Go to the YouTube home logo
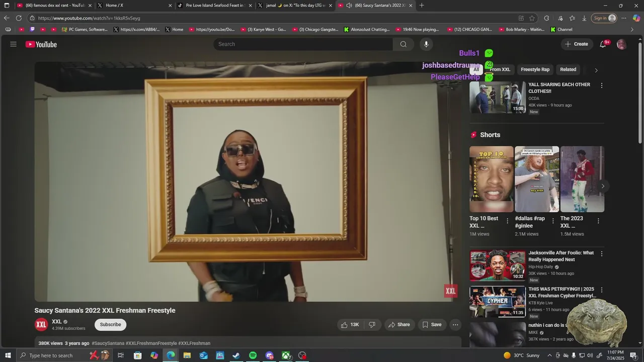Viewport: 644px width, 362px height. pyautogui.click(x=41, y=44)
